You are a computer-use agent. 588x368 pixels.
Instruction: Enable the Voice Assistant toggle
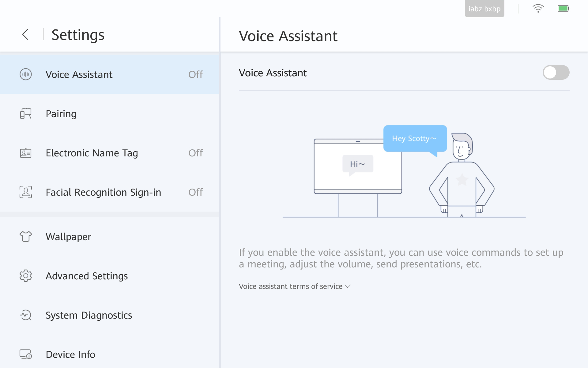[x=556, y=72]
